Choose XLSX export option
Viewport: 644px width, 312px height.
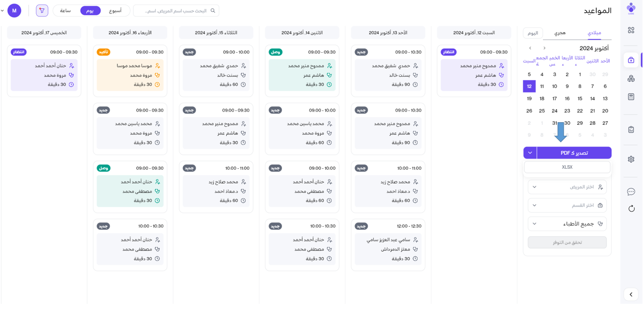pyautogui.click(x=567, y=167)
